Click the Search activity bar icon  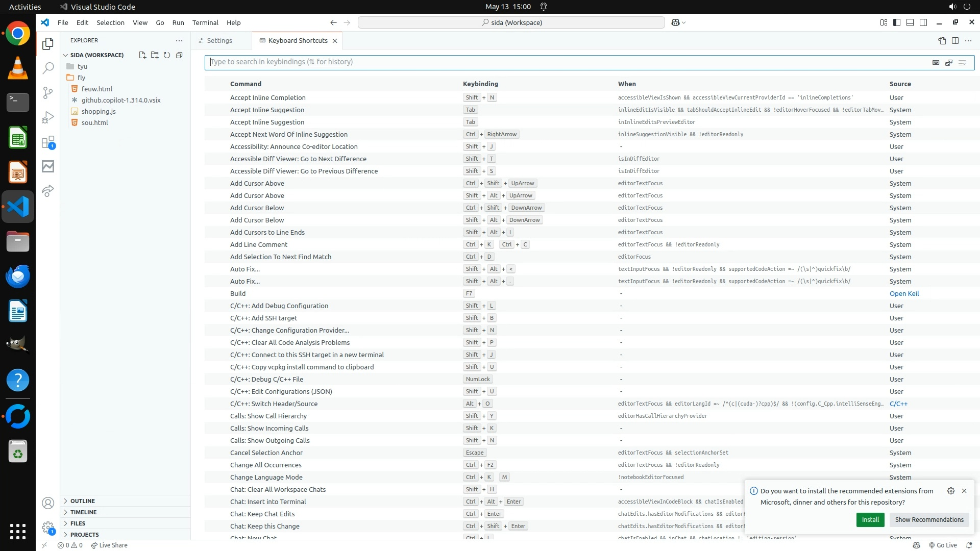coord(48,68)
